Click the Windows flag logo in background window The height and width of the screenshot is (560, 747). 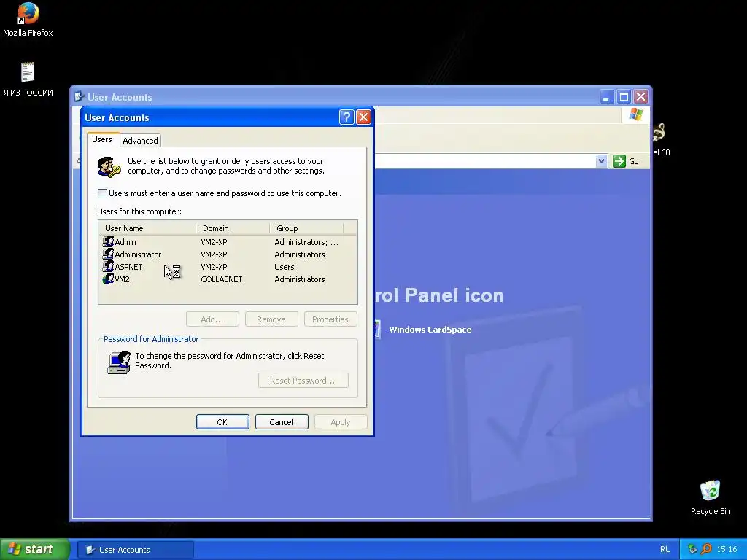635,114
